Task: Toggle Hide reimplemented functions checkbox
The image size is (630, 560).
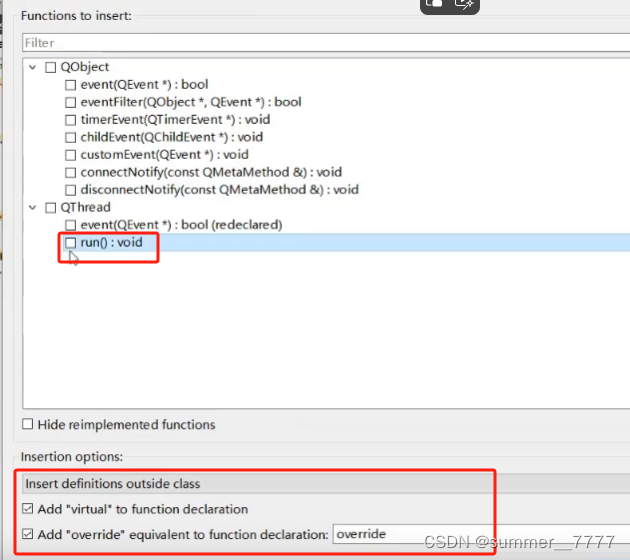Action: 28,424
